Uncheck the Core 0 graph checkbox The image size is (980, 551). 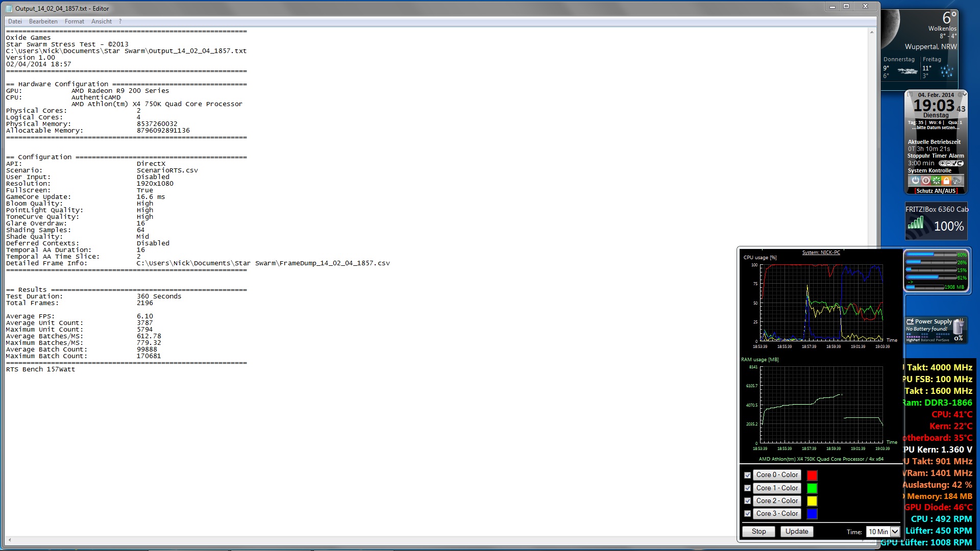[747, 475]
